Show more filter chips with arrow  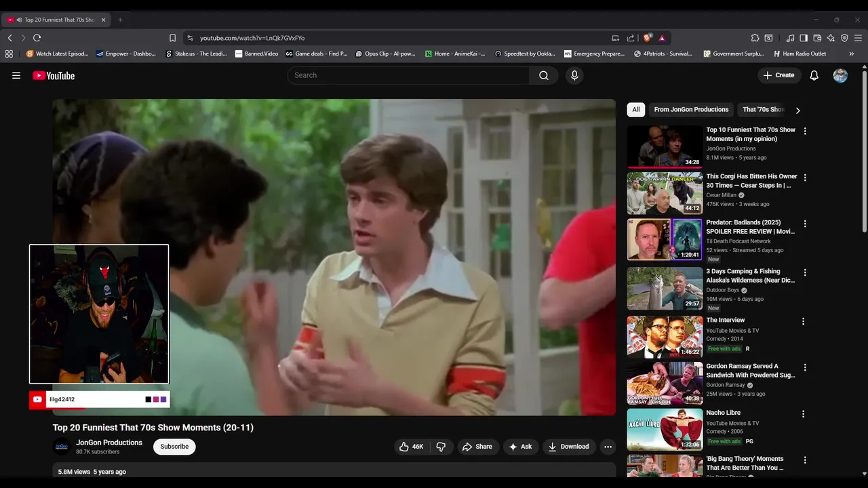(797, 110)
